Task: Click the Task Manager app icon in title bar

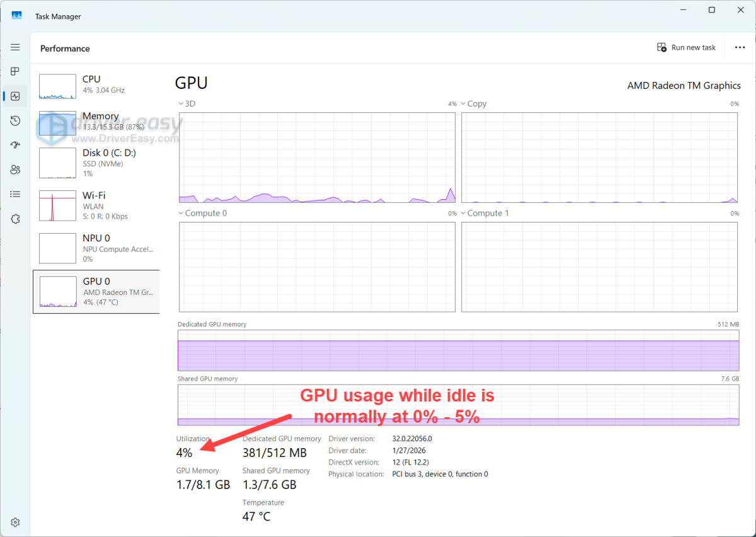Action: click(x=17, y=16)
